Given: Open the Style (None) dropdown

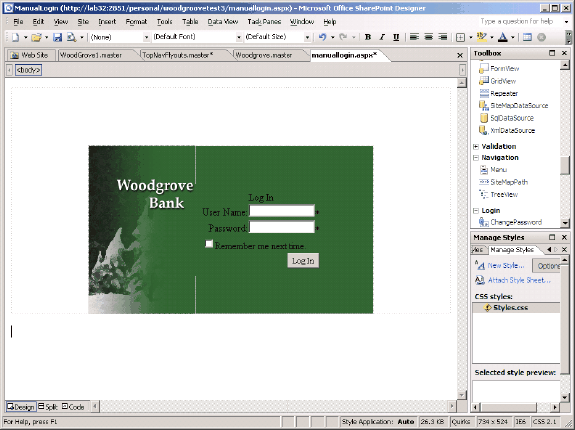Looking at the screenshot, I should tap(146, 37).
